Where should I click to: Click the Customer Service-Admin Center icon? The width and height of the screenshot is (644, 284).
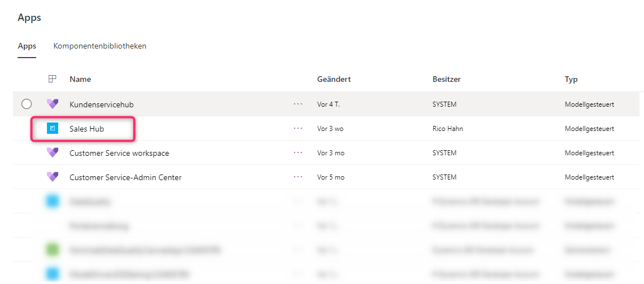53,177
